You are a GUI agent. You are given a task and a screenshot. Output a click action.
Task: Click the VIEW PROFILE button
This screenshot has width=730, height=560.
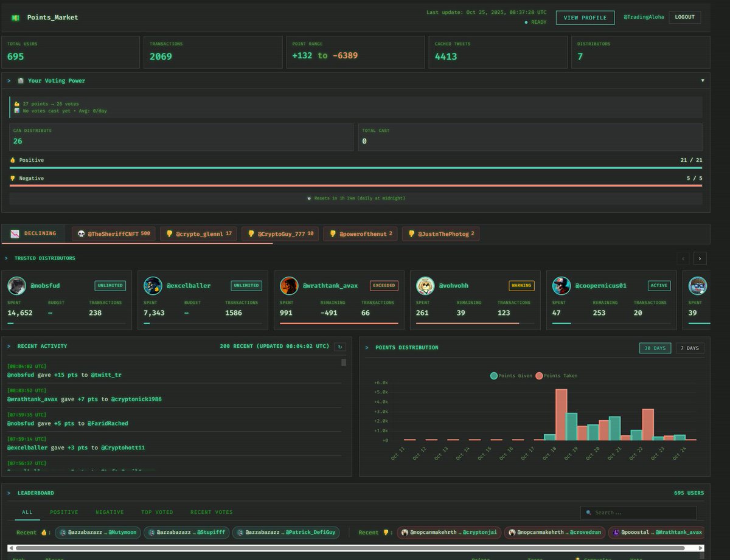(x=585, y=18)
